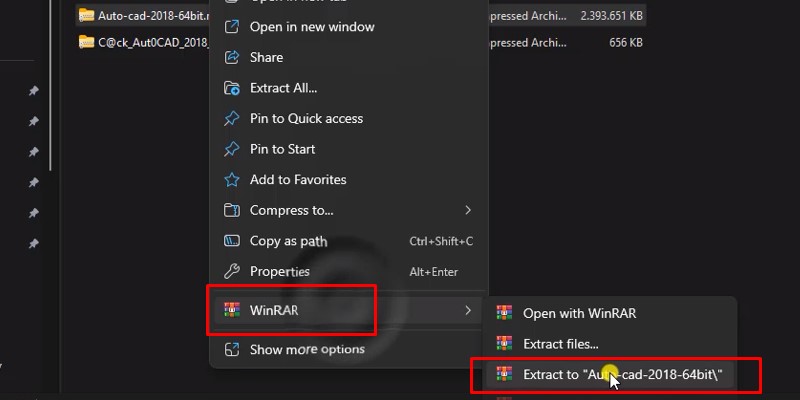Image resolution: width=800 pixels, height=400 pixels.
Task: Click the Show more options icon
Action: click(x=232, y=349)
